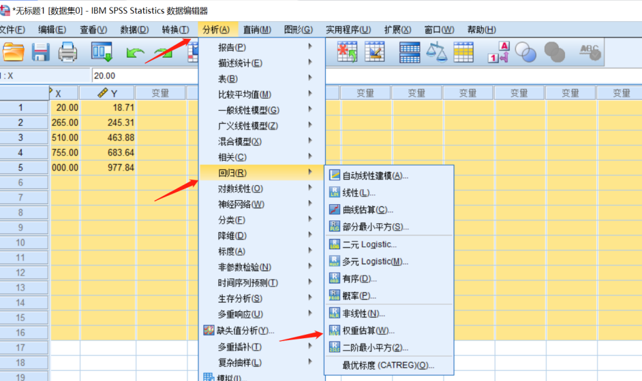Open 分类(F) menu entry
Screen dimensions: 642x381
pyautogui.click(x=262, y=220)
